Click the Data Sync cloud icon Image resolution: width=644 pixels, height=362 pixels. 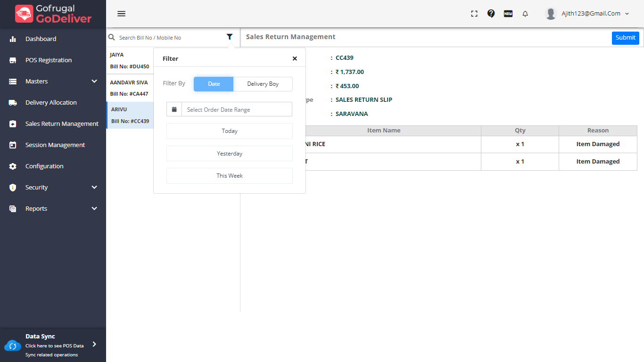(x=13, y=346)
